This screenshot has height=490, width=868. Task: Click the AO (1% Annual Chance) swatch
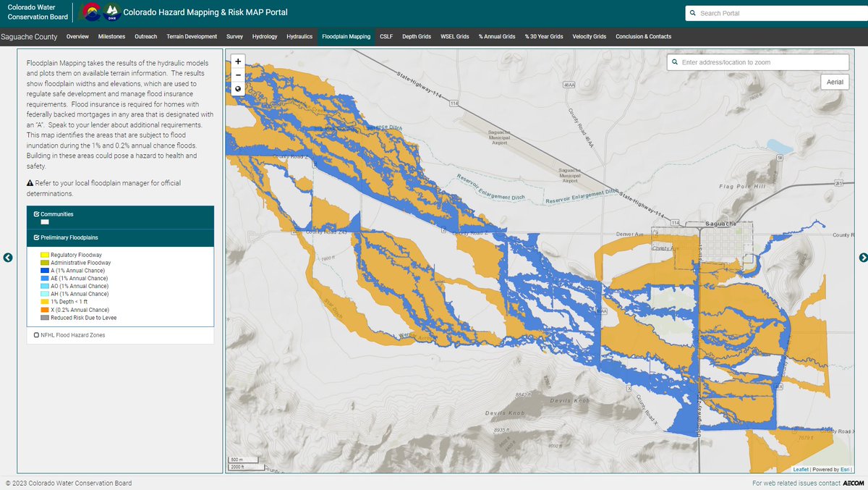click(44, 286)
